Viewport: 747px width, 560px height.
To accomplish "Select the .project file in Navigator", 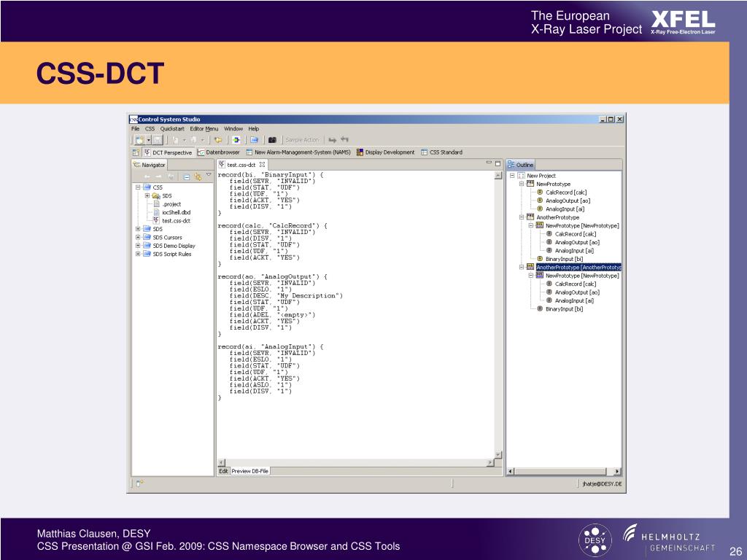I will click(x=167, y=204).
